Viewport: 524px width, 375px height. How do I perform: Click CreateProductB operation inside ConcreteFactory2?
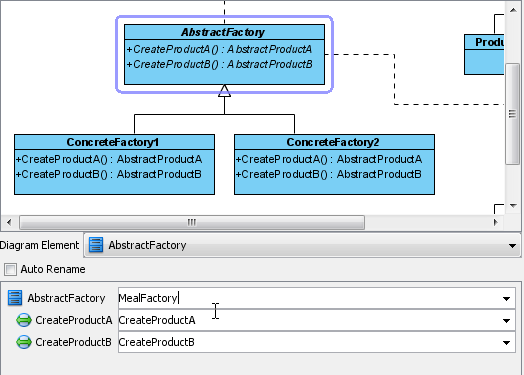click(x=329, y=174)
